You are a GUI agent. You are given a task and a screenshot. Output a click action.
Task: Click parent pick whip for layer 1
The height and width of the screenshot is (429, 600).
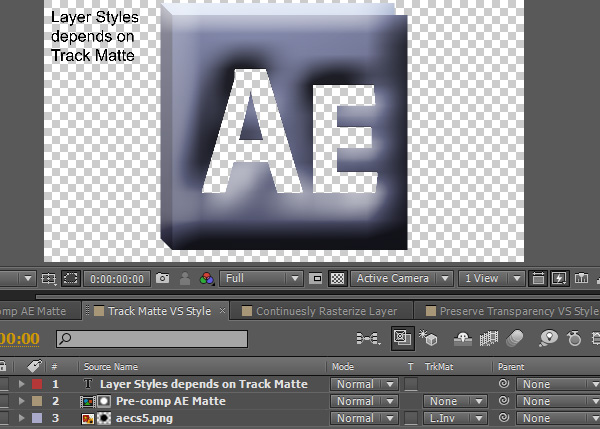coord(504,383)
